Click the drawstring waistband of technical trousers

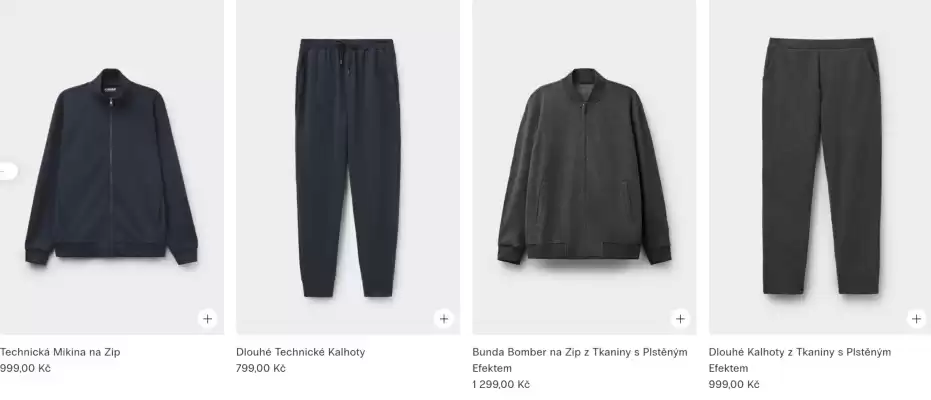pos(347,47)
